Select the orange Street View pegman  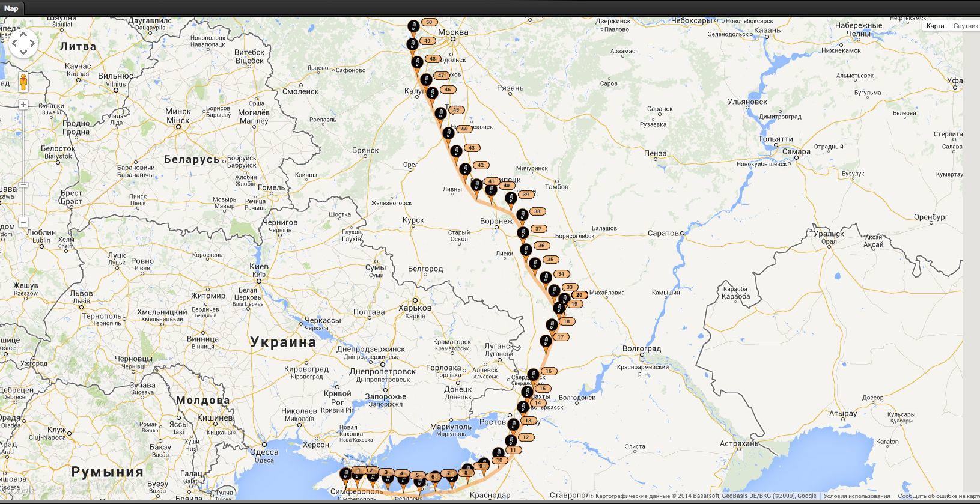click(23, 82)
